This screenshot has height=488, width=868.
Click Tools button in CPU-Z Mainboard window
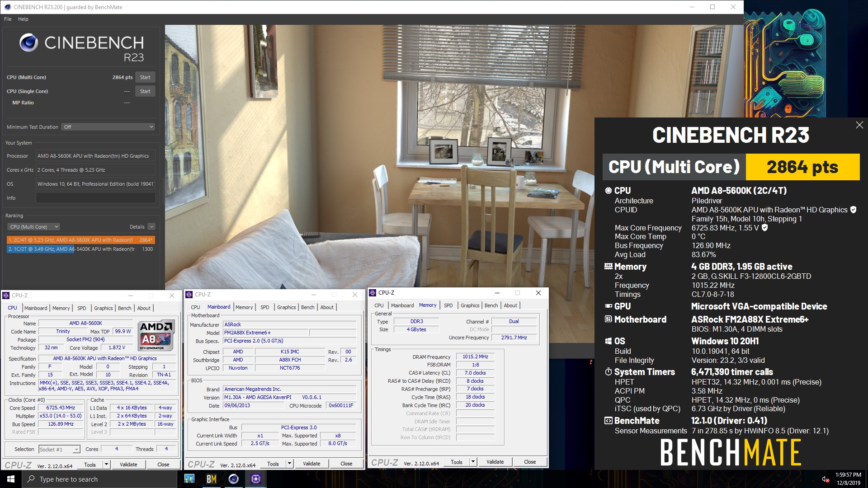(273, 464)
